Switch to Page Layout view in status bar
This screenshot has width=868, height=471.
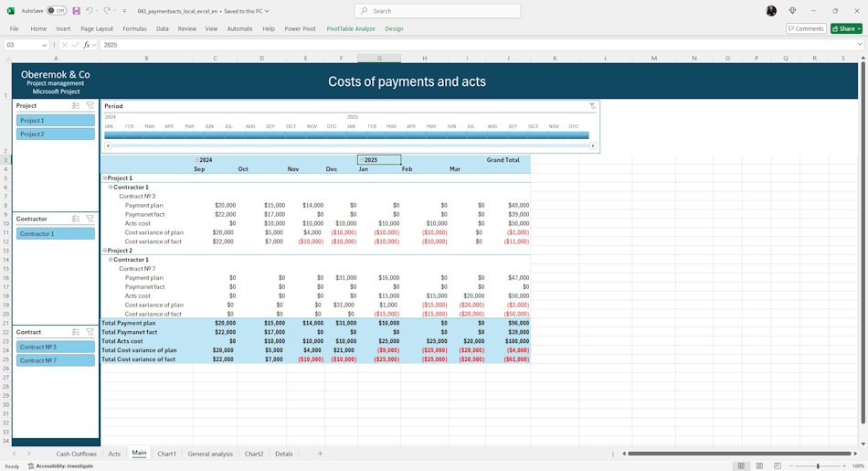tap(759, 466)
